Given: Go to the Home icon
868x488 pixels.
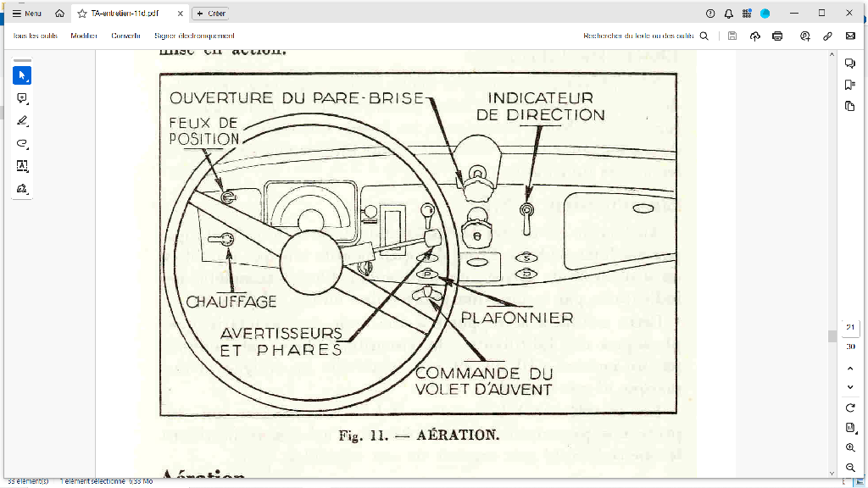Looking at the screenshot, I should (x=60, y=14).
